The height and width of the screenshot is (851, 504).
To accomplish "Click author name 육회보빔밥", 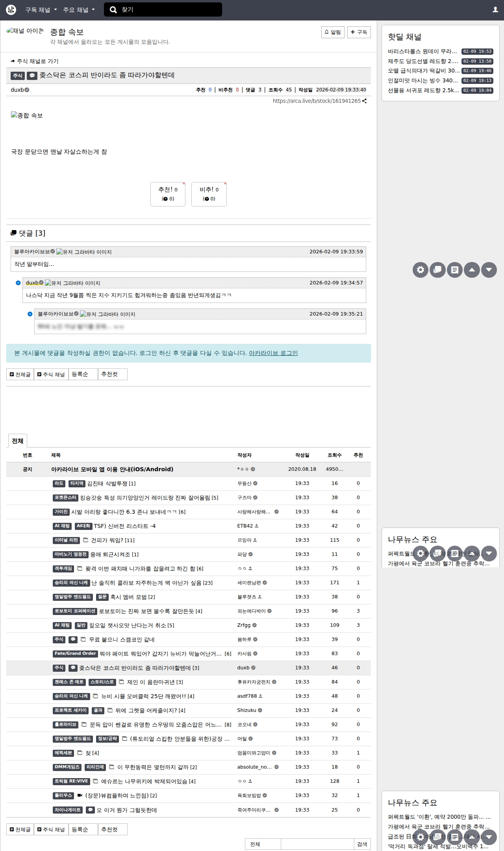I will click(249, 795).
